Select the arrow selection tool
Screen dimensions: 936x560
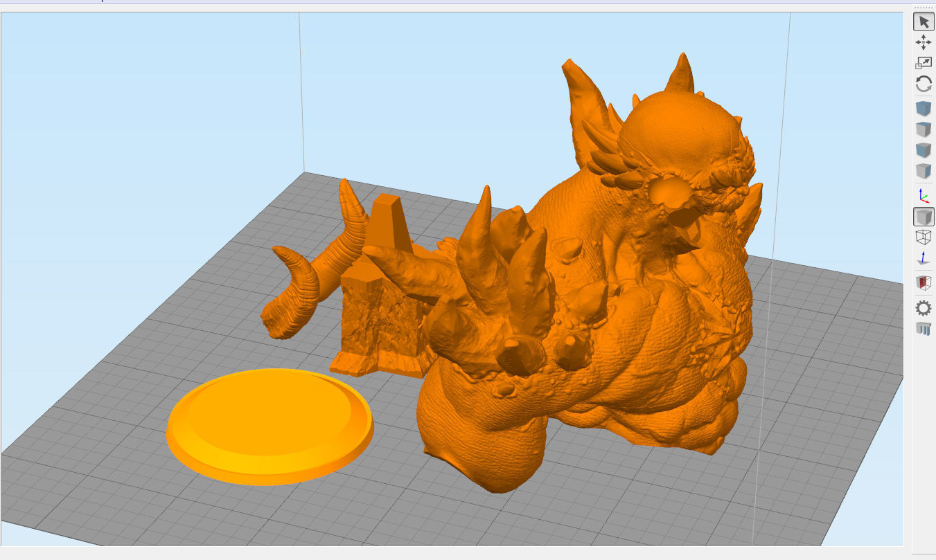point(924,21)
